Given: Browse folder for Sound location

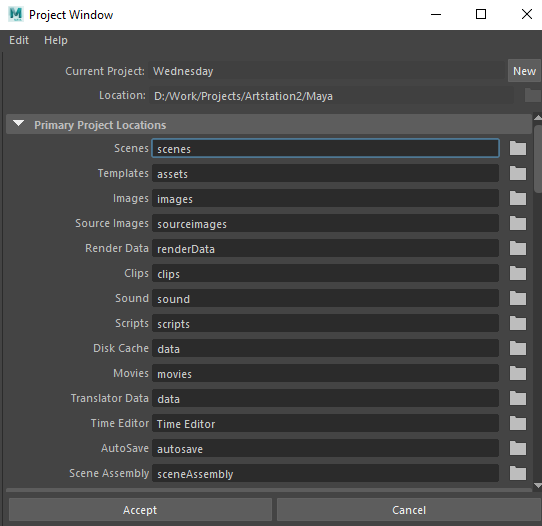Looking at the screenshot, I should point(518,298).
